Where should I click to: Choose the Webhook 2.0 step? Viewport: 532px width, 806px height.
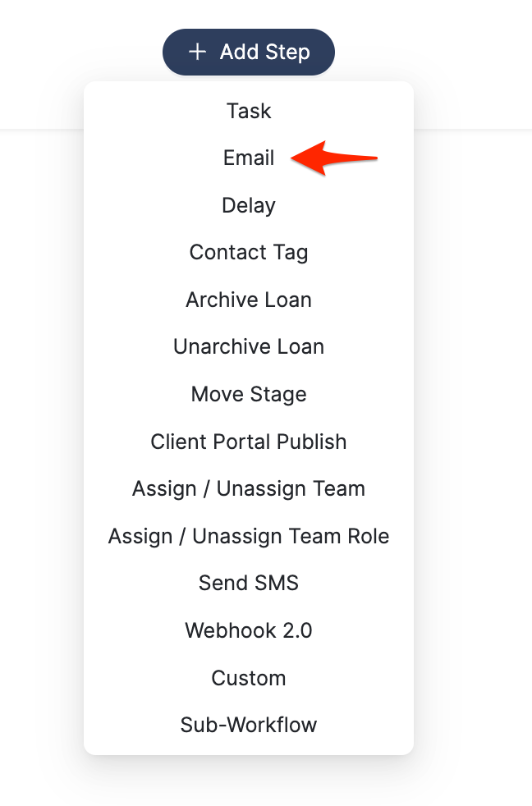(249, 630)
